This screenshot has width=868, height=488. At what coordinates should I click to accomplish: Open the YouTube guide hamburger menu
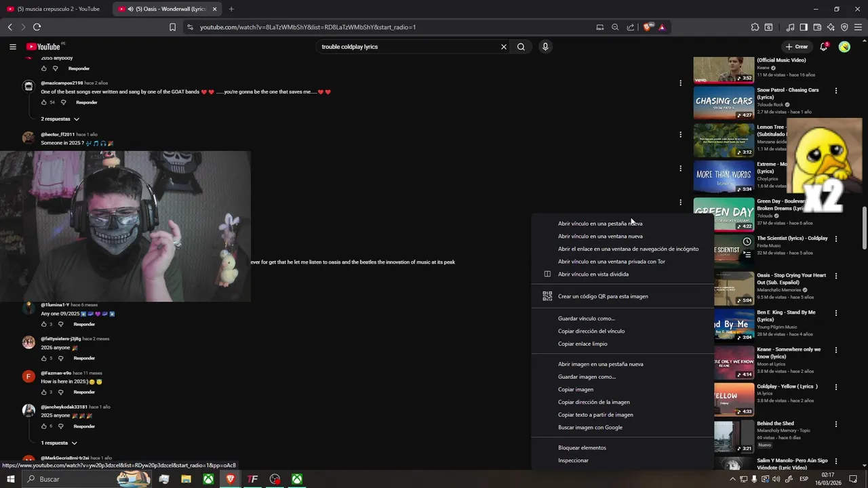coord(12,47)
